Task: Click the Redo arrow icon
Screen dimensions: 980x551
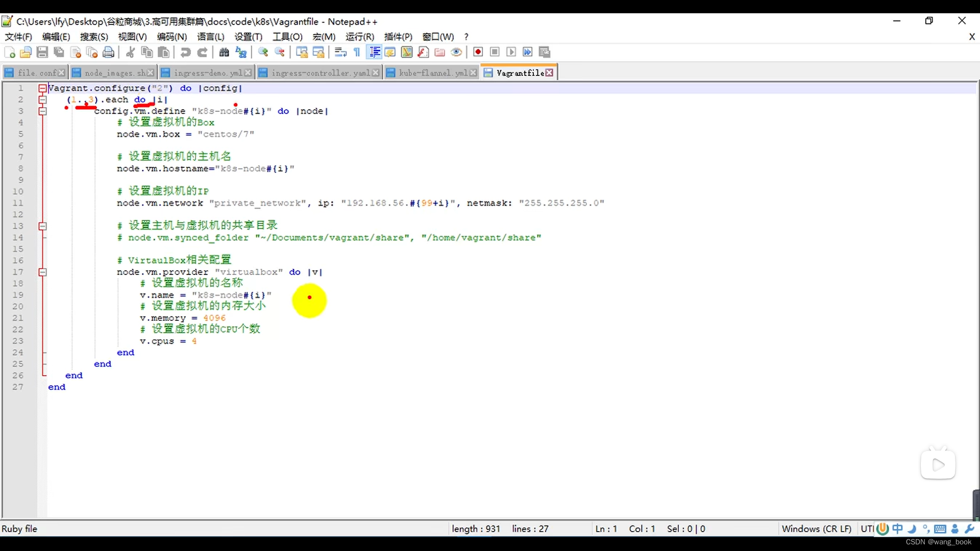Action: click(202, 52)
